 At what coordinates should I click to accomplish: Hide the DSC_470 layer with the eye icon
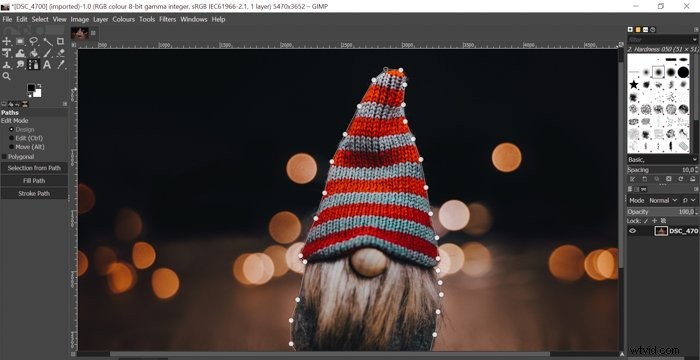[x=633, y=231]
